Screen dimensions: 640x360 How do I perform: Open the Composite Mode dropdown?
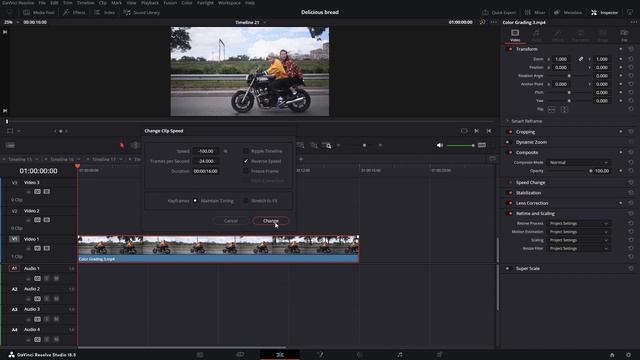(x=578, y=162)
